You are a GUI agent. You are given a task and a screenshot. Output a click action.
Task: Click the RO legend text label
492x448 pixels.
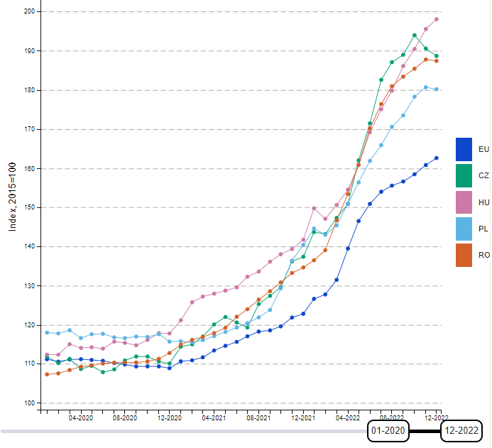click(x=483, y=255)
